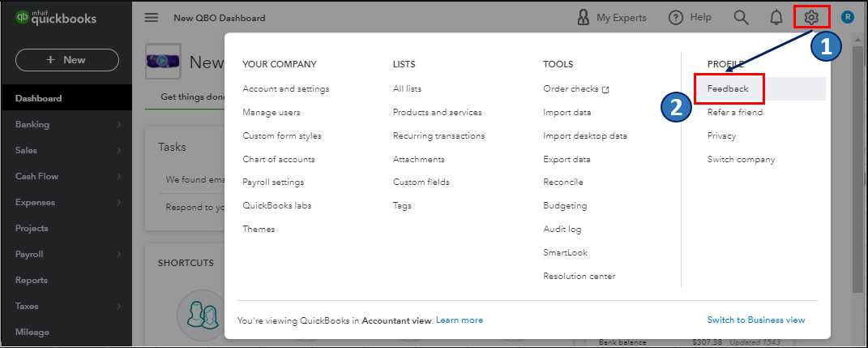This screenshot has width=868, height=348.
Task: Select Audit log under Tools
Action: point(562,230)
